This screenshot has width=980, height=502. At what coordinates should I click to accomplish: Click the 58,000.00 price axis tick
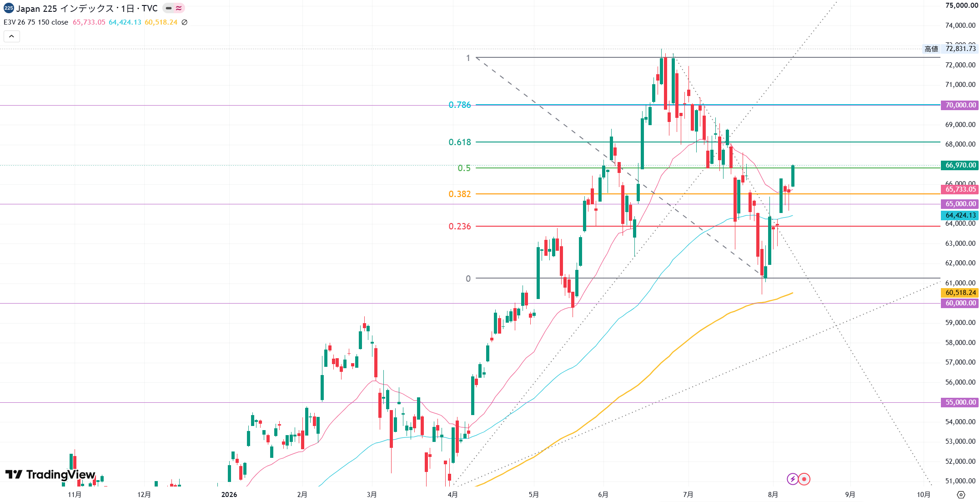960,343
